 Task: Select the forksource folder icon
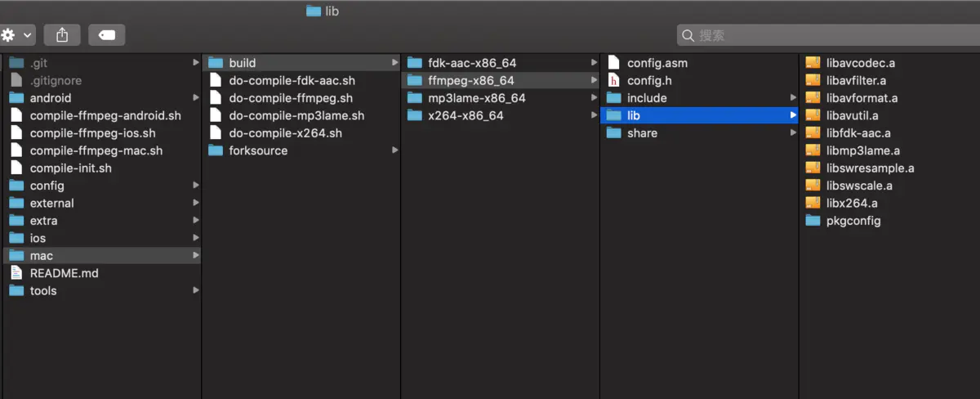[216, 150]
